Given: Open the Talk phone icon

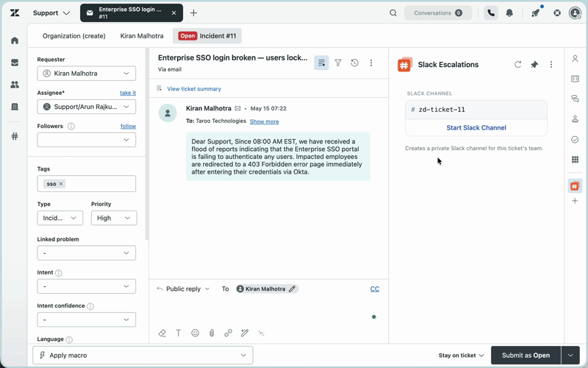Looking at the screenshot, I should 491,13.
